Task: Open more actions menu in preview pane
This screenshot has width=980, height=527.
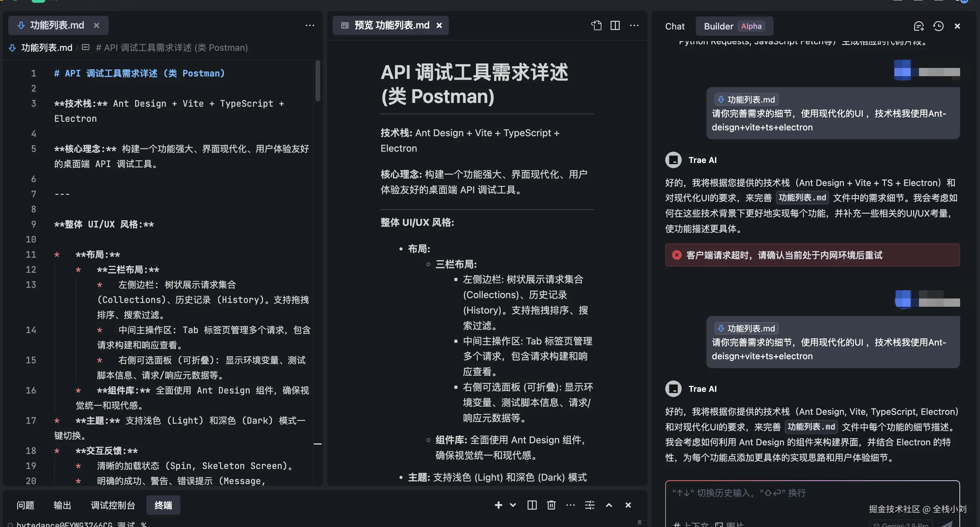Action: coord(634,25)
